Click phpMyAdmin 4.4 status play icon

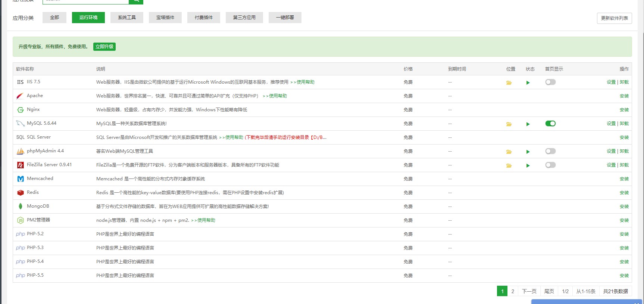tap(528, 152)
